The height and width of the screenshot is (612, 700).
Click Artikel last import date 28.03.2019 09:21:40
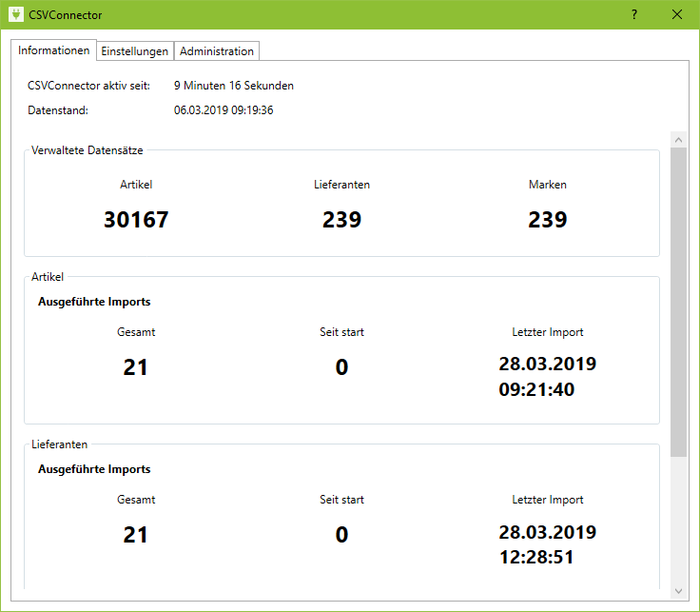[x=548, y=377]
